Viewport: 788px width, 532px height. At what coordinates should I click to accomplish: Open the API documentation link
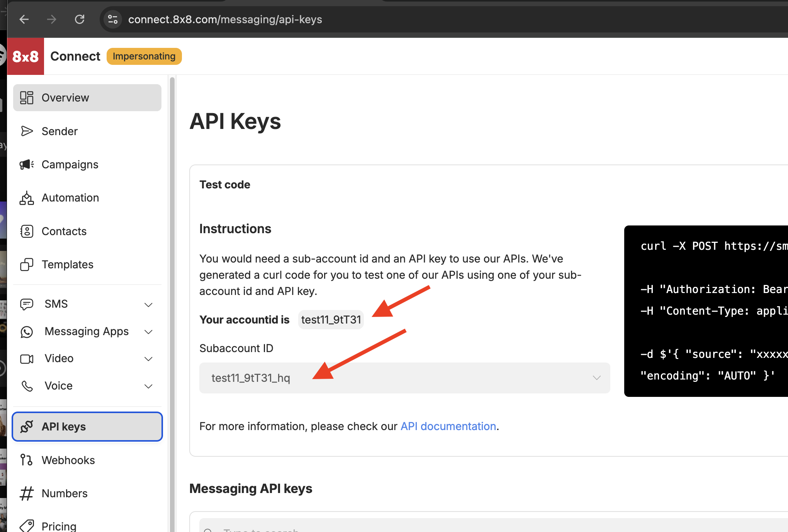(448, 426)
